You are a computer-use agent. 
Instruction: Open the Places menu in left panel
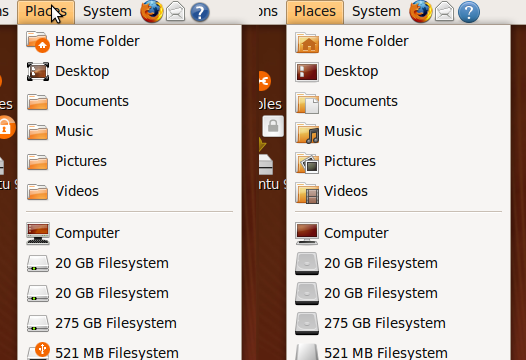coord(46,12)
